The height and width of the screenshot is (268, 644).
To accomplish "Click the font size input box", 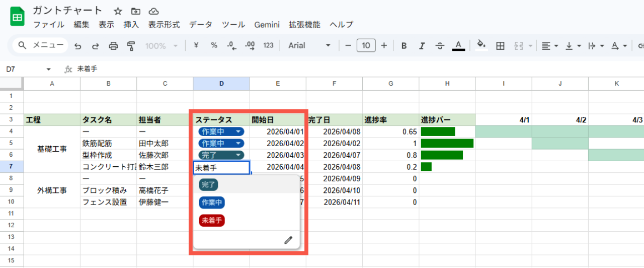I will pyautogui.click(x=366, y=46).
